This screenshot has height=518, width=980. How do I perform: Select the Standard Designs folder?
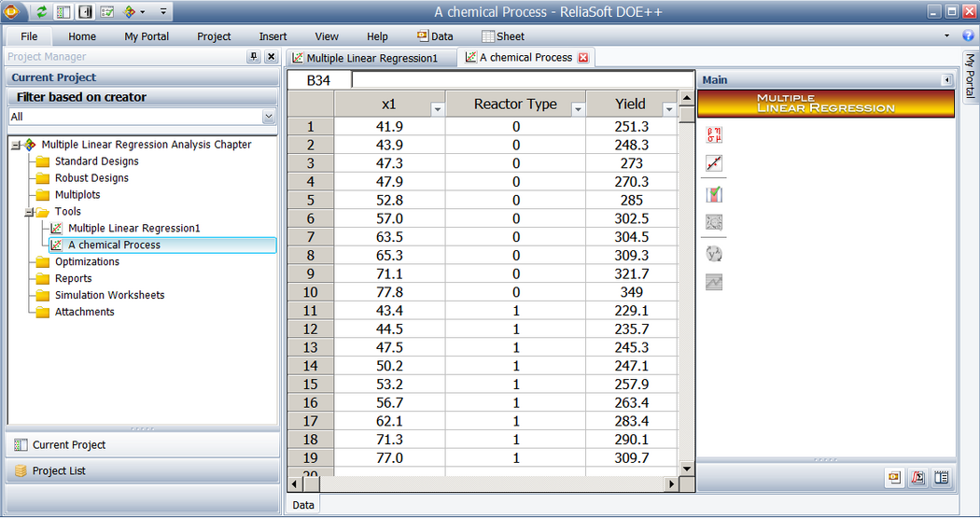click(97, 161)
